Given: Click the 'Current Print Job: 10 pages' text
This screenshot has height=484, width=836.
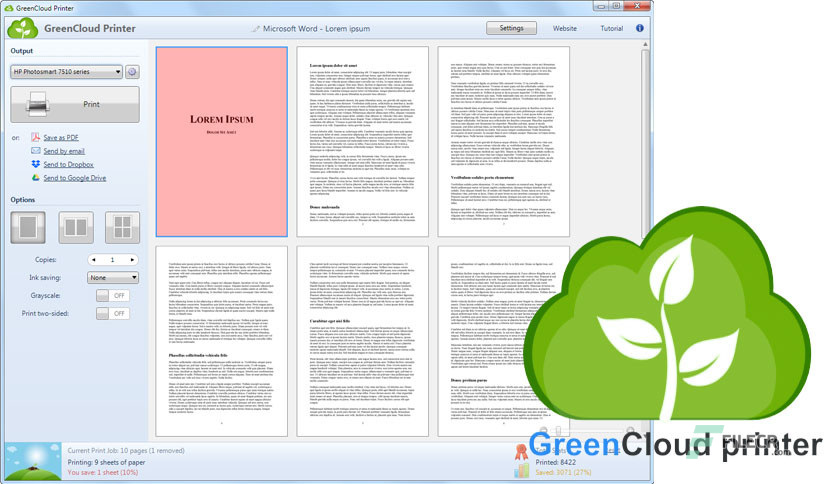Looking at the screenshot, I should click(x=126, y=450).
